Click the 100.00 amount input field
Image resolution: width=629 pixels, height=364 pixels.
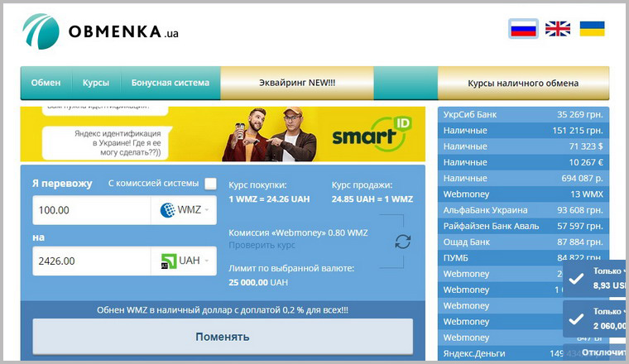[92, 210]
